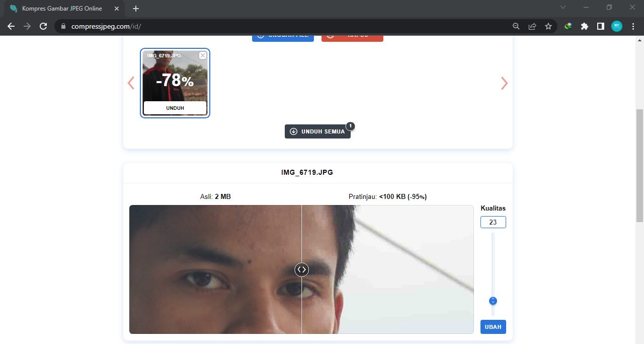This screenshot has height=344, width=644.
Task: Slide thumbnail carousel left with arrow
Action: tap(131, 83)
